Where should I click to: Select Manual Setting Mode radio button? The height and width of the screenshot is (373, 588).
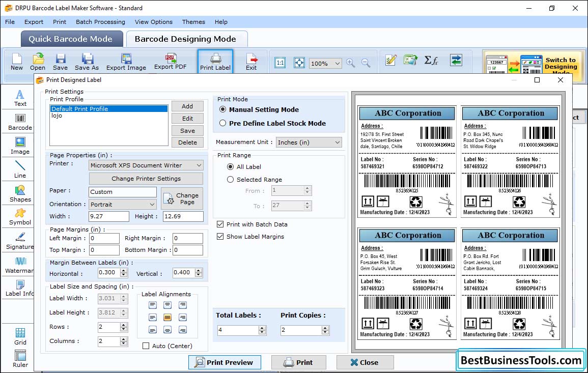point(223,109)
